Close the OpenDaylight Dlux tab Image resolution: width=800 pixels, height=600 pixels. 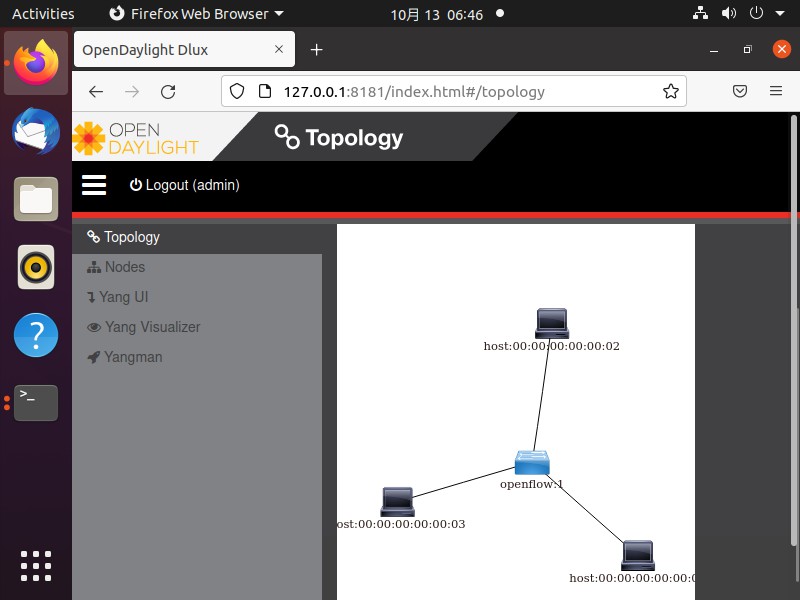coord(279,49)
